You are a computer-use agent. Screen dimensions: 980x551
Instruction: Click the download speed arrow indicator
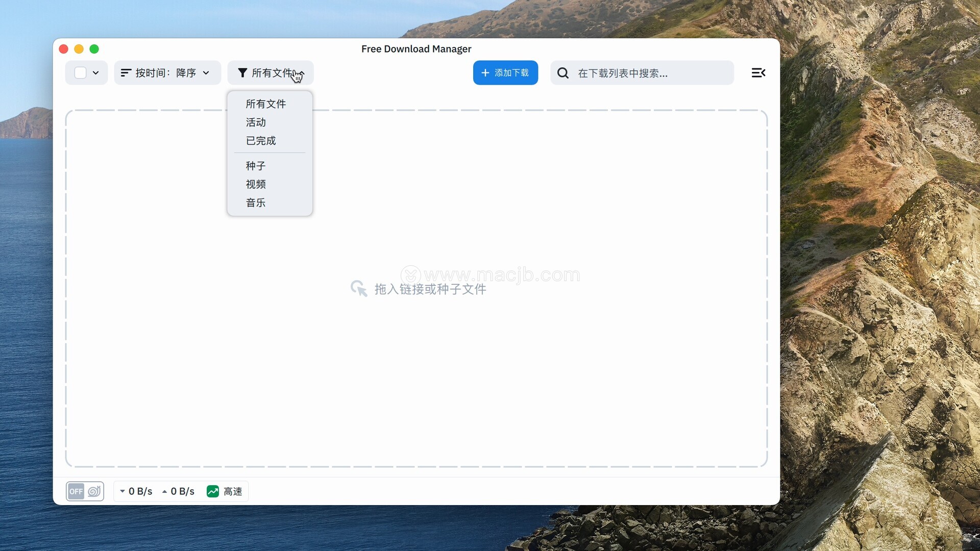(122, 491)
